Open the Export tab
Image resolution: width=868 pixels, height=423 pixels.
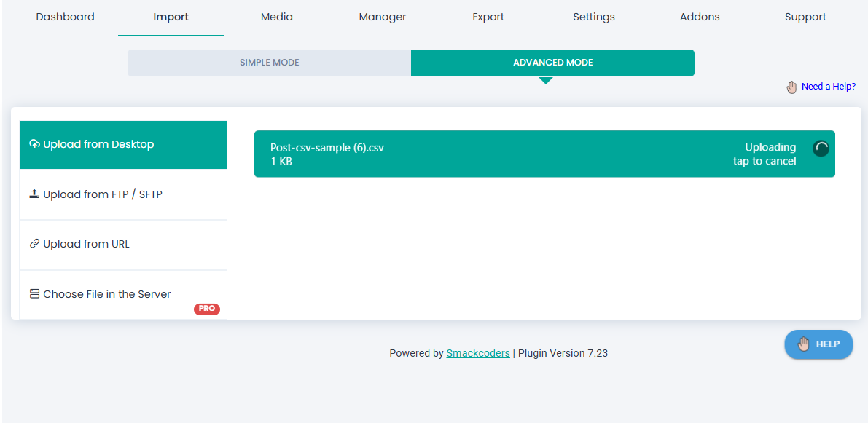tap(488, 16)
